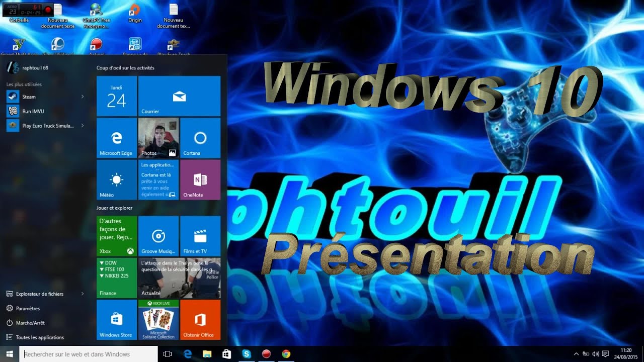The width and height of the screenshot is (644, 362).
Task: Expand the Steam jump list arrow
Action: coord(82,97)
